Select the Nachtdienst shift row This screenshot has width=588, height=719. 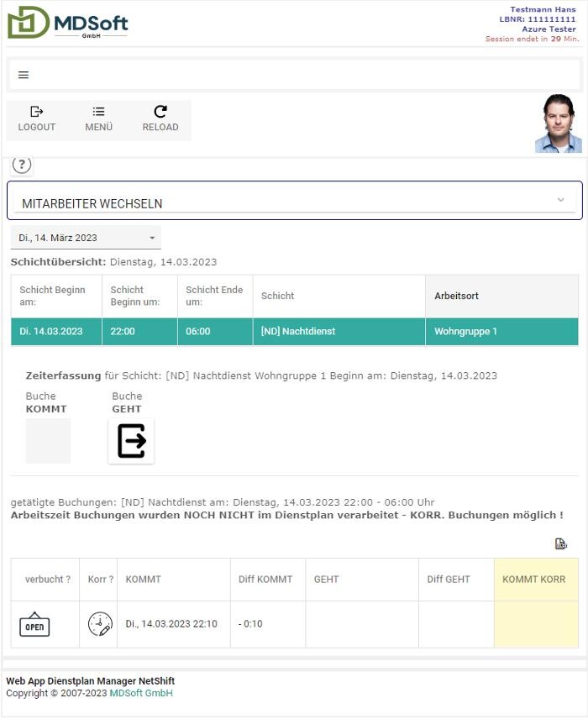tap(294, 332)
